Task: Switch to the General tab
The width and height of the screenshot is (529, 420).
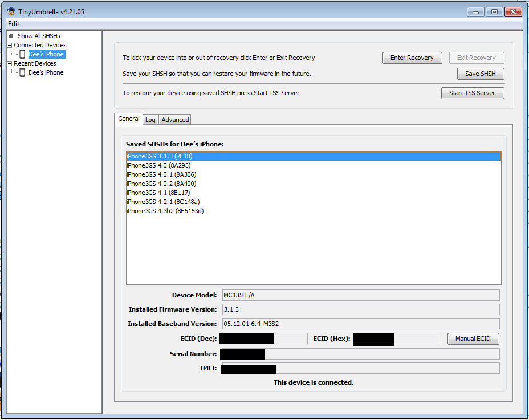Action: click(128, 119)
